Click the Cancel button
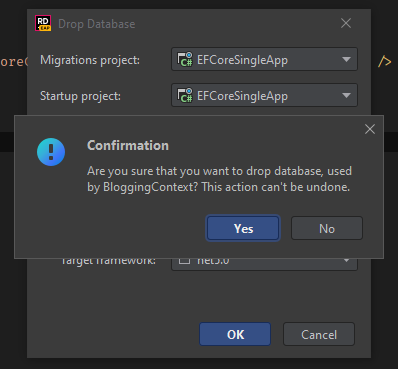 pos(319,334)
